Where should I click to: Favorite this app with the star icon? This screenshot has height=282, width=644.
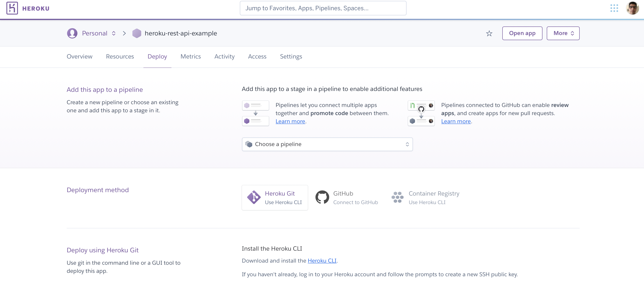click(x=489, y=34)
